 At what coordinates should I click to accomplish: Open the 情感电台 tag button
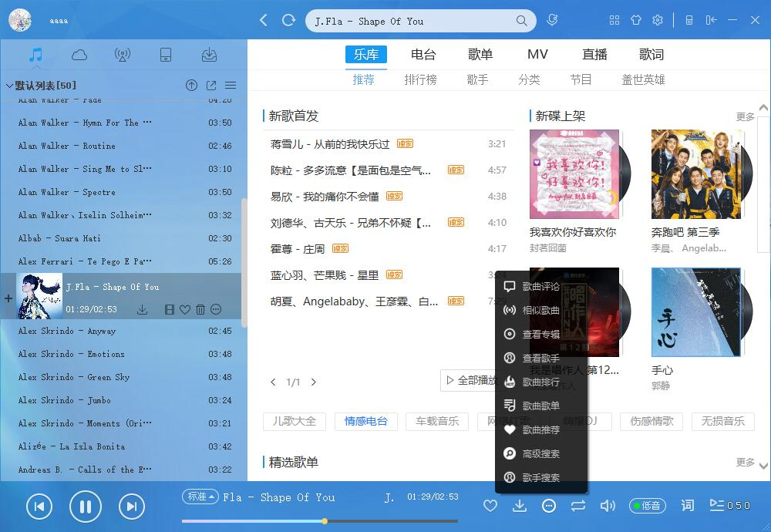pos(365,422)
